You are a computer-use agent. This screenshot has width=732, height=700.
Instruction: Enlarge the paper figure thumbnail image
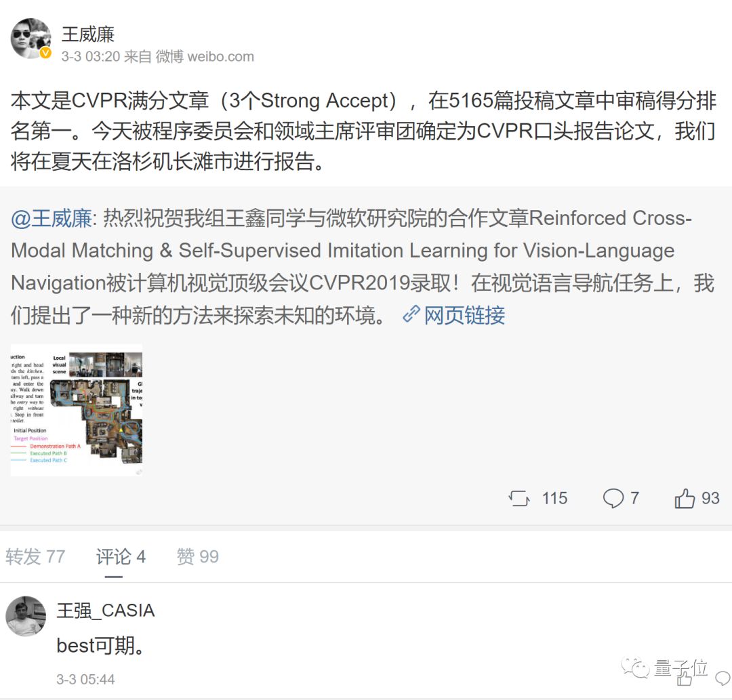pyautogui.click(x=77, y=410)
